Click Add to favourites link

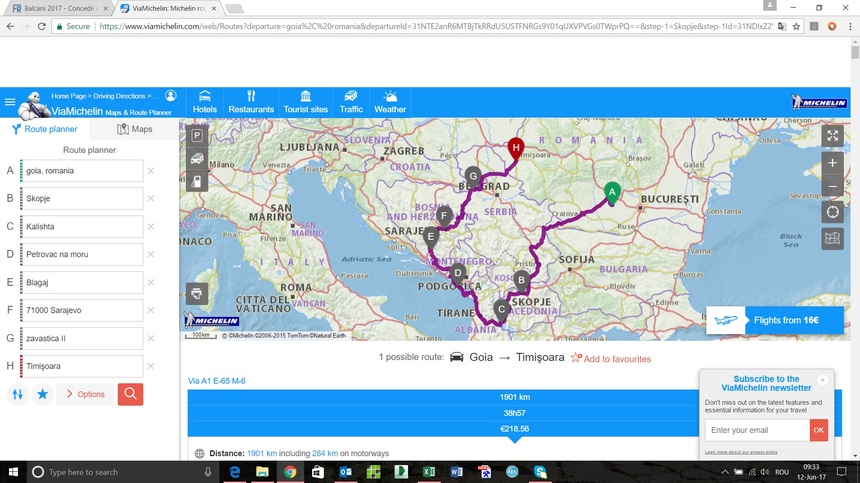tap(611, 358)
